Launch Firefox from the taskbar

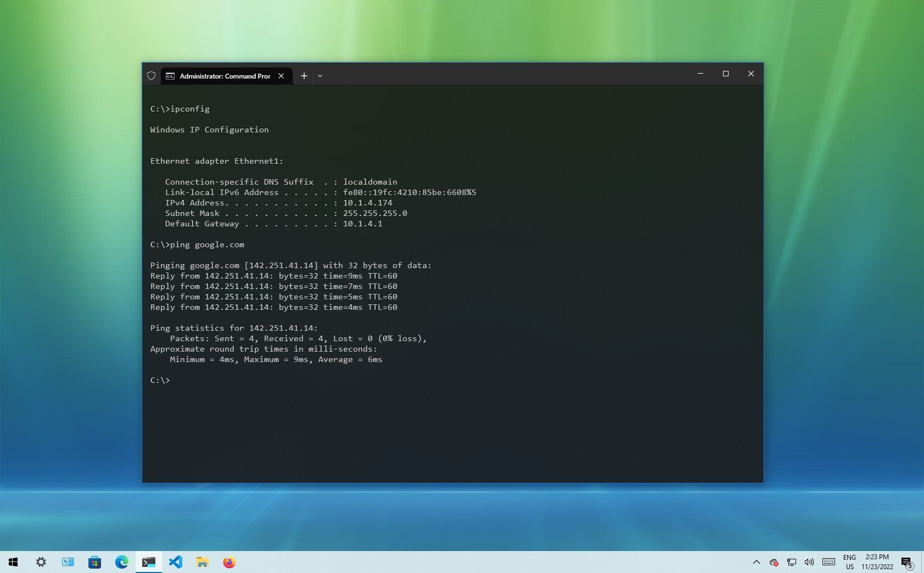229,562
